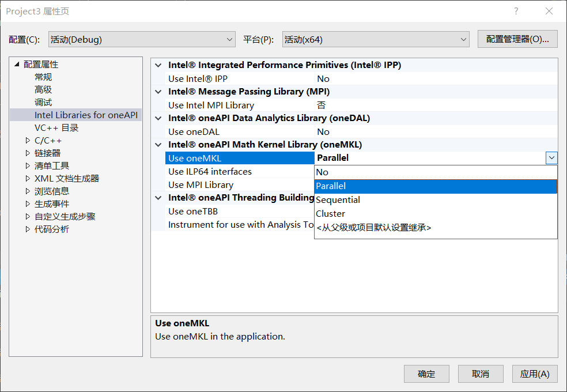
Task: Click the 确定 OK button
Action: [x=426, y=374]
